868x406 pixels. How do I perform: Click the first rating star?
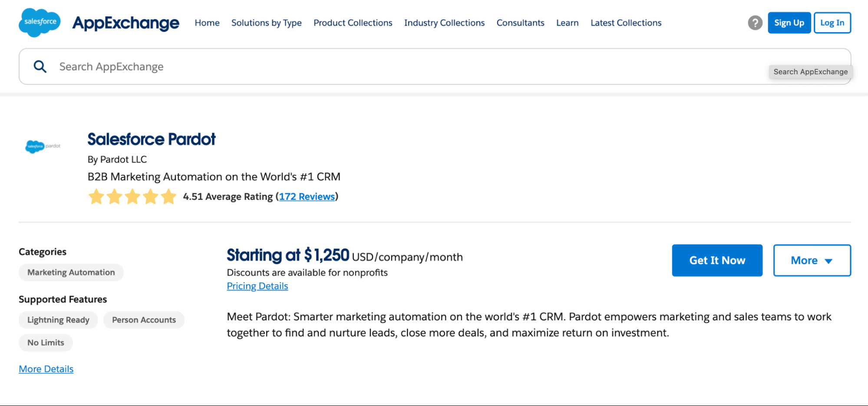coord(97,196)
